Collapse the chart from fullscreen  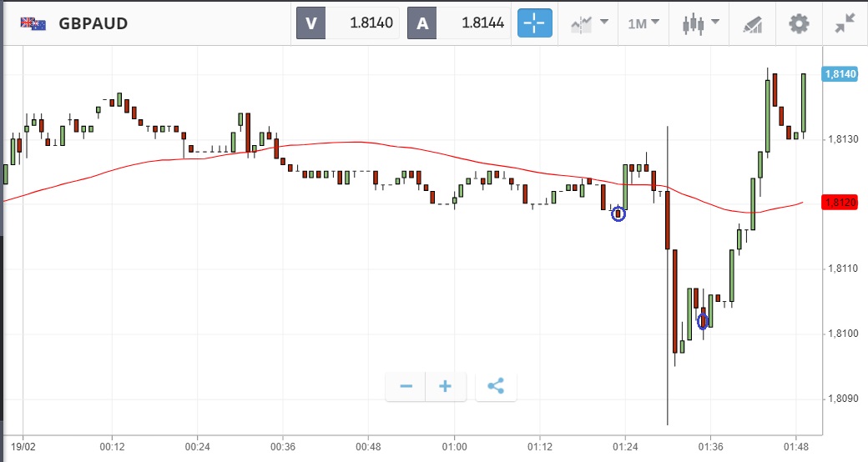845,23
